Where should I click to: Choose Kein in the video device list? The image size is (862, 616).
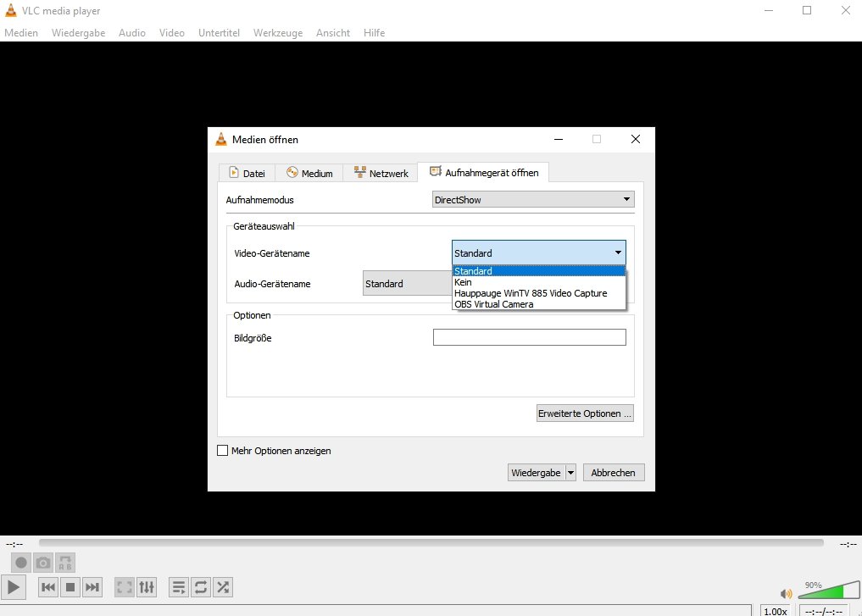[539, 282]
